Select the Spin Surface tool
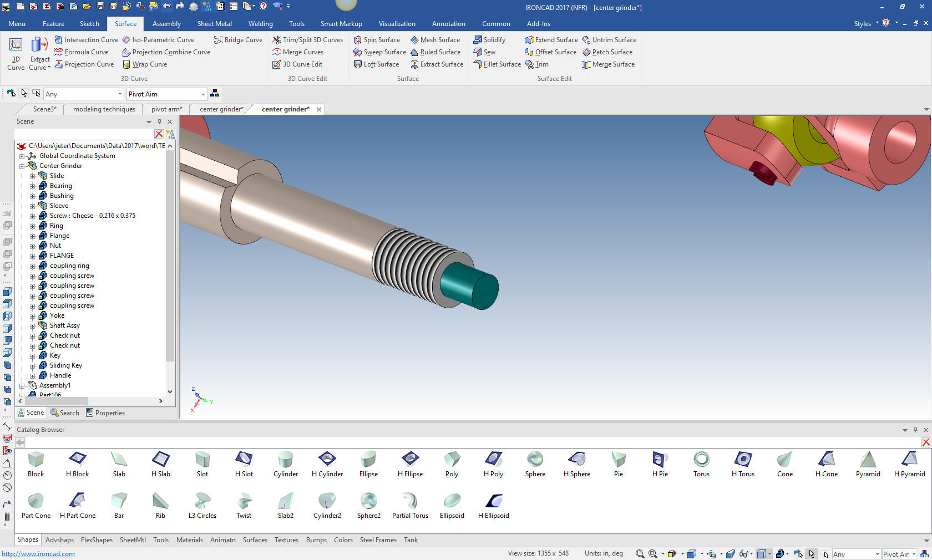Viewport: 932px width, 560px height. [x=377, y=40]
